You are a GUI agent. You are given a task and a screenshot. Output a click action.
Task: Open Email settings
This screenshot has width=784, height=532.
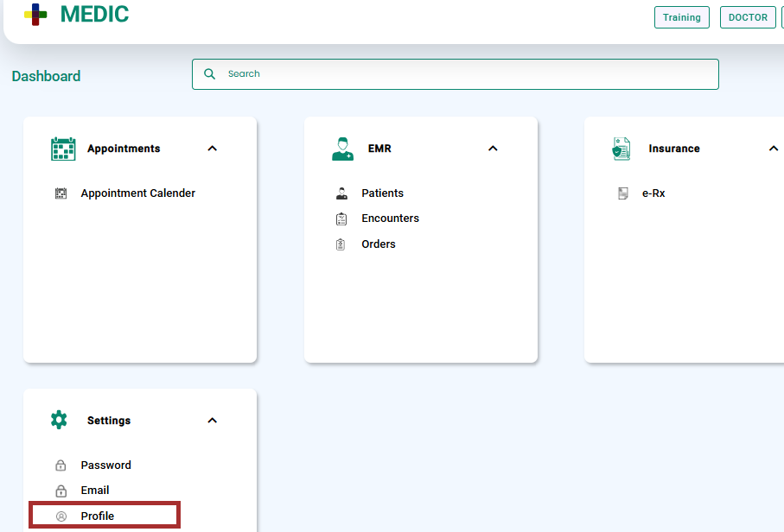tap(95, 491)
